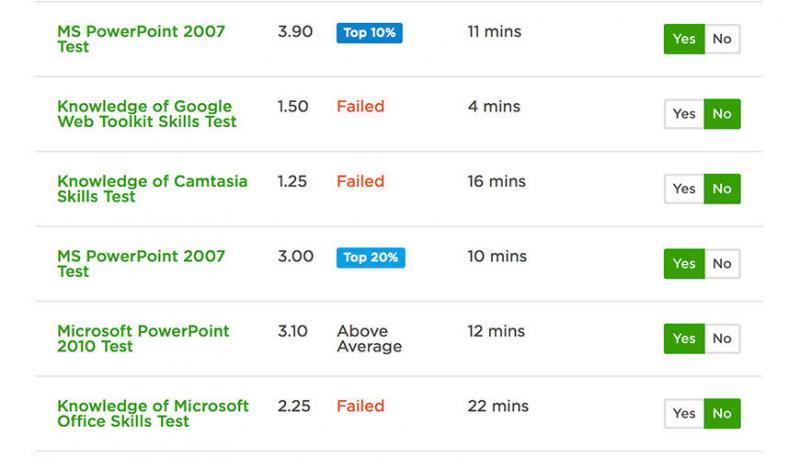Open Knowledge of Google Web Toolkit Skills Test
This screenshot has width=800, height=459.
[147, 114]
